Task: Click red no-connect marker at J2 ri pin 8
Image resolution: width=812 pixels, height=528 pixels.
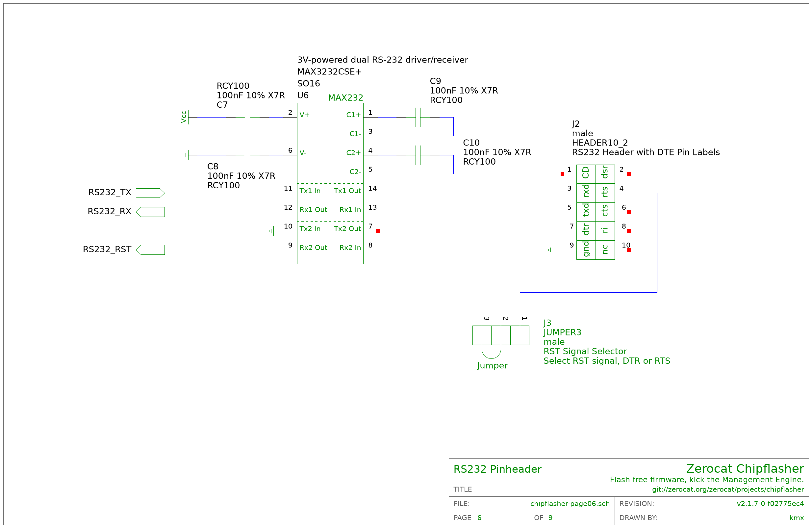Action: 629,231
